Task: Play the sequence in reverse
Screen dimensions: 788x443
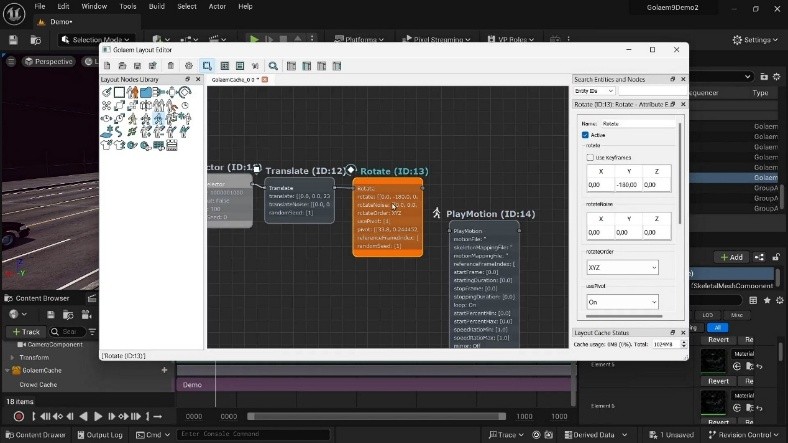Action: (x=84, y=416)
